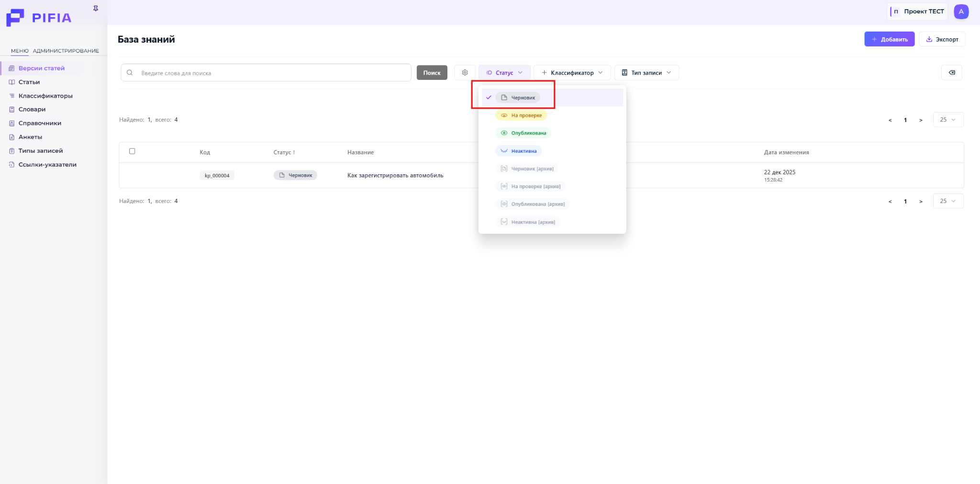Screen dimensions: 980x484
Task: Click the Экспорт button
Action: [942, 39]
